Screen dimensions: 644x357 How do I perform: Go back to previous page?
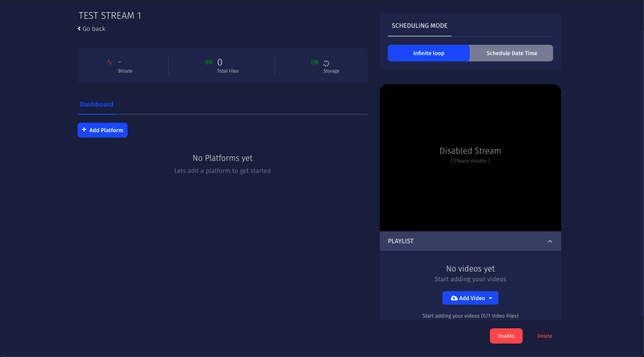91,29
